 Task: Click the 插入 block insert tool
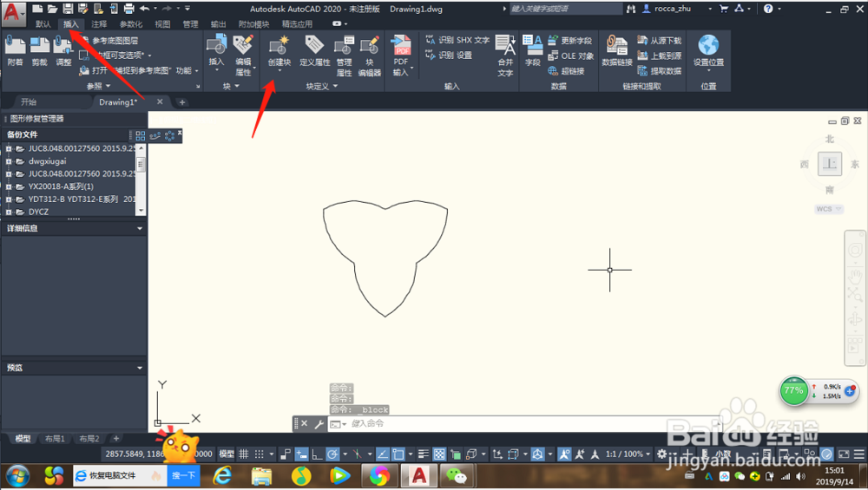(x=216, y=51)
